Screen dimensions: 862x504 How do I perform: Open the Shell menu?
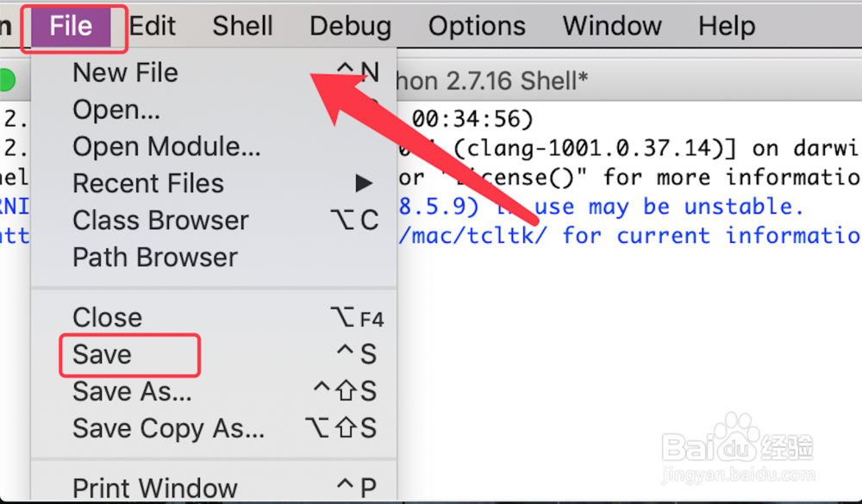pyautogui.click(x=242, y=26)
